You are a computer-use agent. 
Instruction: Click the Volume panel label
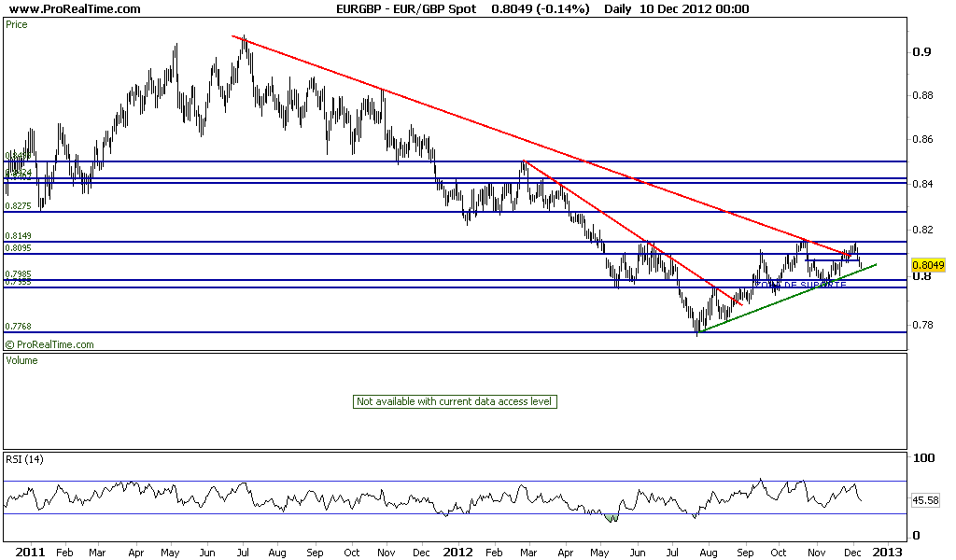click(21, 360)
